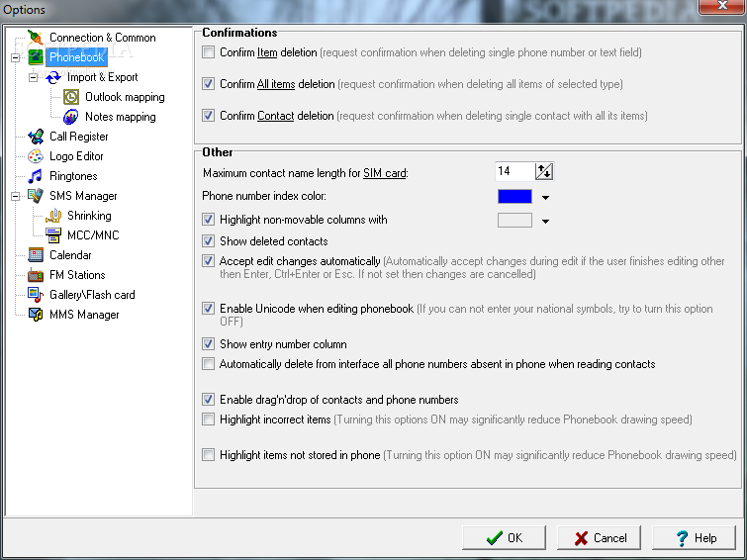Viewport: 747px width, 560px height.
Task: Click the gray non-movable columns color swatch
Action: tap(514, 221)
